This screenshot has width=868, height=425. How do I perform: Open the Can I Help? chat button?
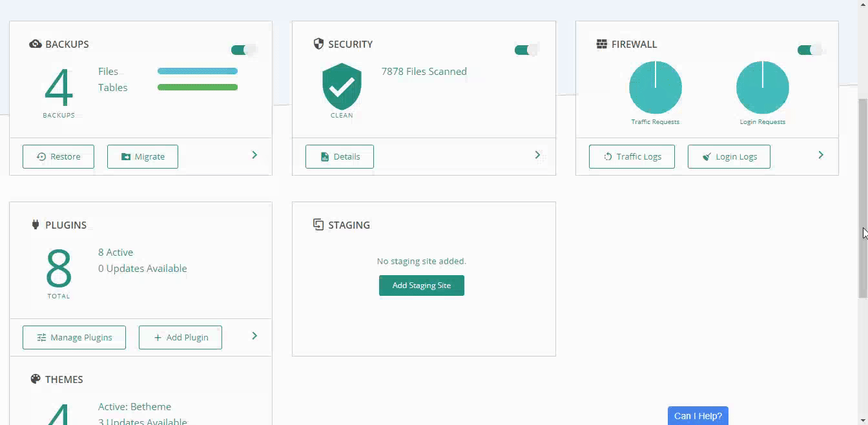tap(698, 416)
